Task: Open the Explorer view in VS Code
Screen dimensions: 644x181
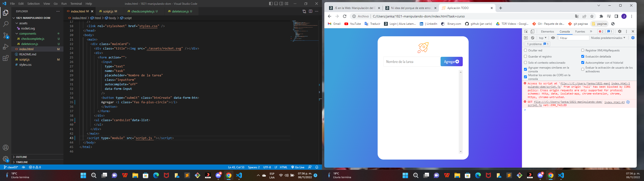Action: tap(5, 12)
